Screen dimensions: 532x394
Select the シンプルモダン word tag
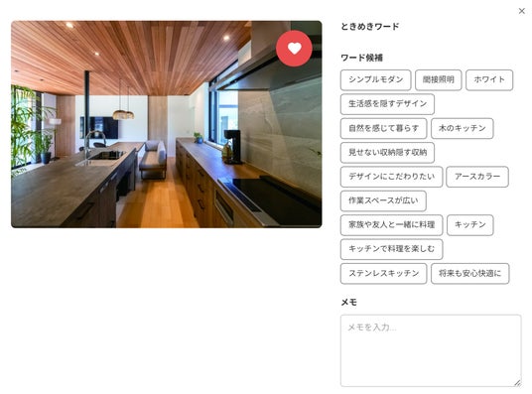(375, 79)
